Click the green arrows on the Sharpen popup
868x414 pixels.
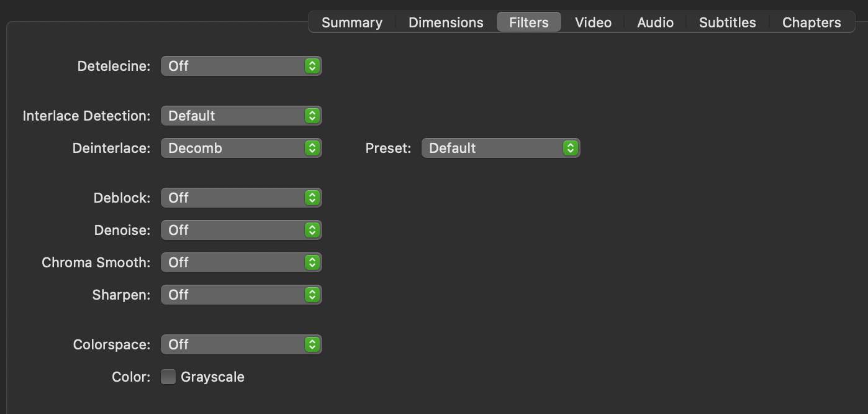tap(314, 294)
